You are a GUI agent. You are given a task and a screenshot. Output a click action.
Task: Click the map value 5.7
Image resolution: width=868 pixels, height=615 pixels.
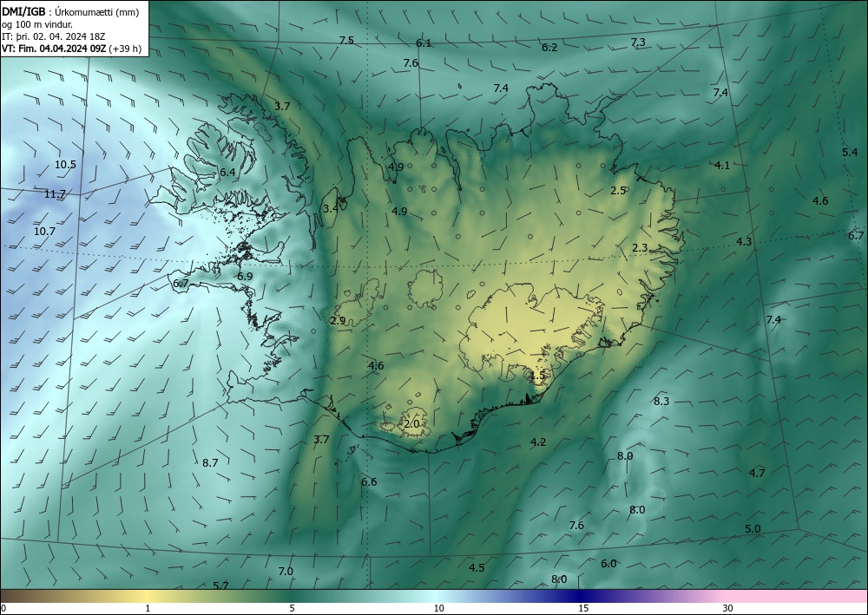(220, 586)
